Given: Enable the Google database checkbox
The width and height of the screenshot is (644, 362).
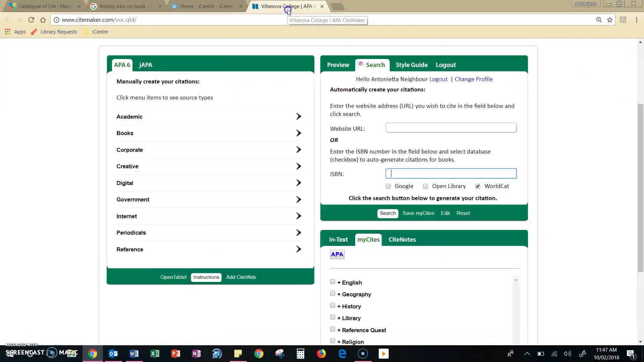Looking at the screenshot, I should tap(388, 186).
